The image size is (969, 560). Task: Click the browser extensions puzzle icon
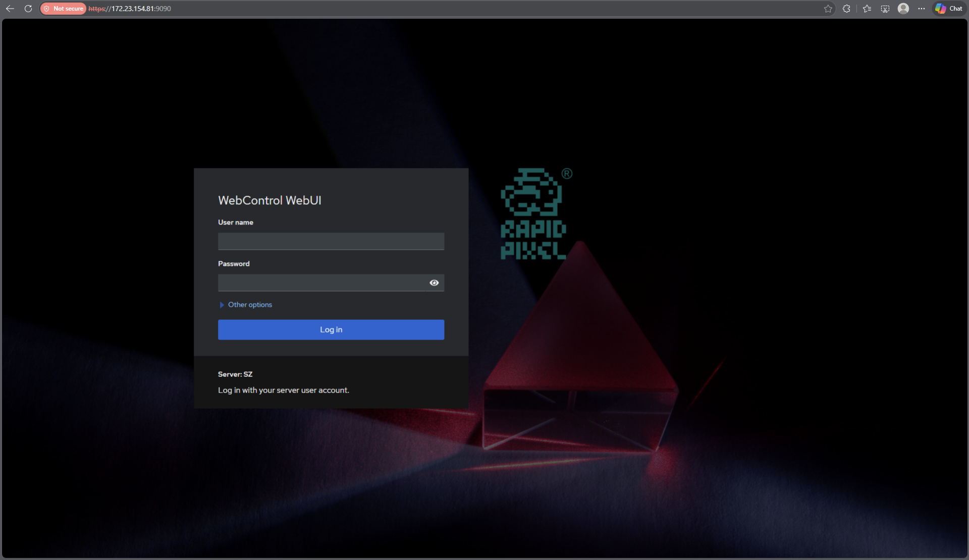[x=846, y=8]
